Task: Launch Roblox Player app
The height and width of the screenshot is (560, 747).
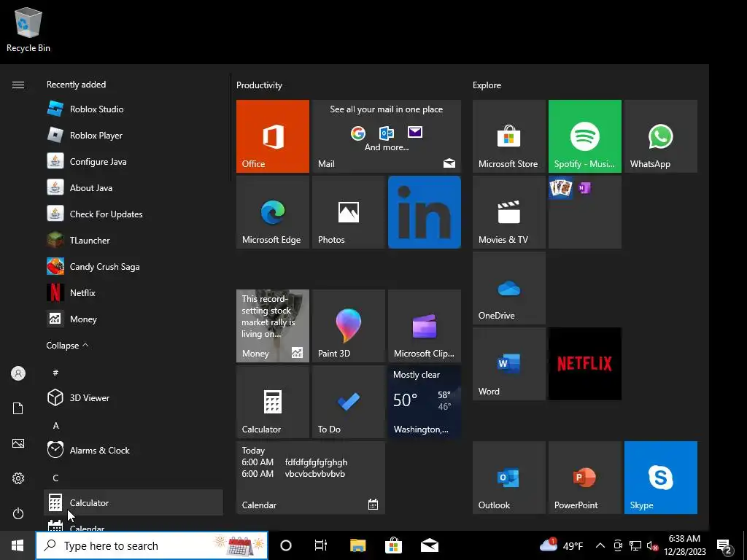Action: pyautogui.click(x=133, y=135)
